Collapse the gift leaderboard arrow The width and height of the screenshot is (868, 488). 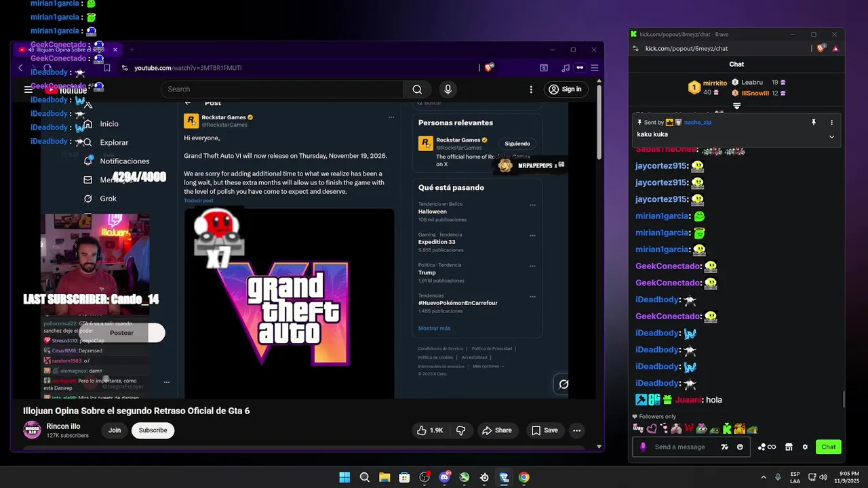click(736, 106)
